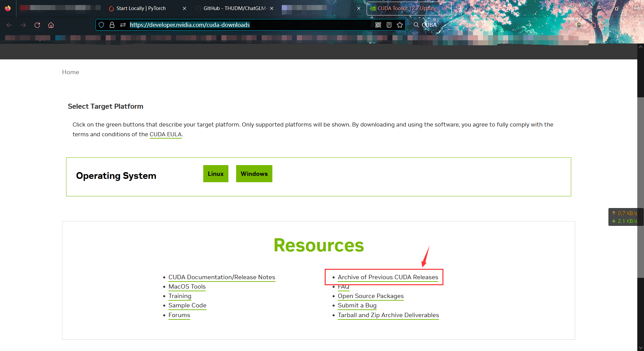Bookmark this page with the star
This screenshot has width=644, height=351.
(x=400, y=25)
